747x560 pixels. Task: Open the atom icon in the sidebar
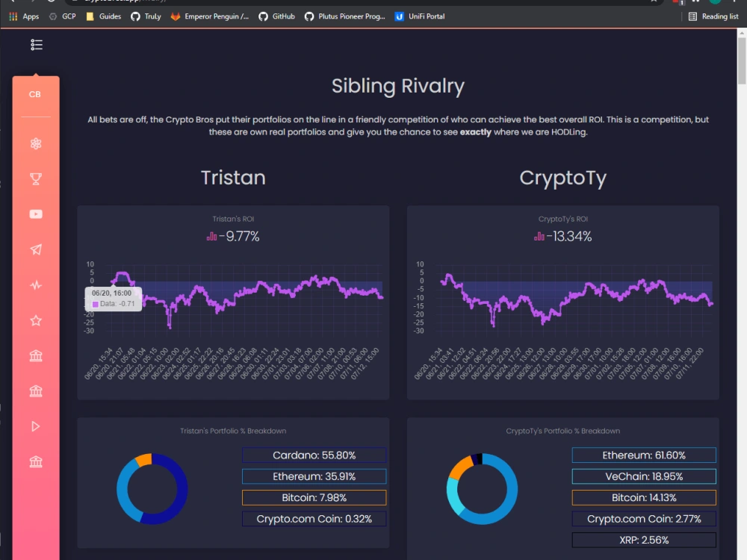coord(36,144)
